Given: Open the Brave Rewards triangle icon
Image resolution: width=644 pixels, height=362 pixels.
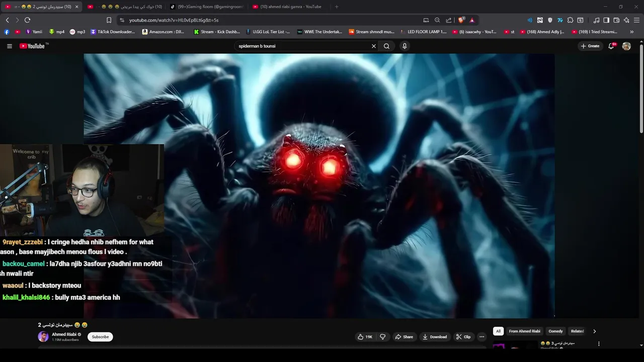Looking at the screenshot, I should point(472,20).
